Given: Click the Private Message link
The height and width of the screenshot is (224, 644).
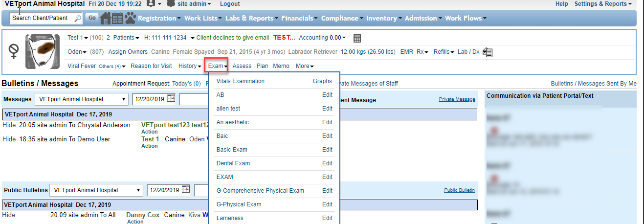Looking at the screenshot, I should [457, 99].
